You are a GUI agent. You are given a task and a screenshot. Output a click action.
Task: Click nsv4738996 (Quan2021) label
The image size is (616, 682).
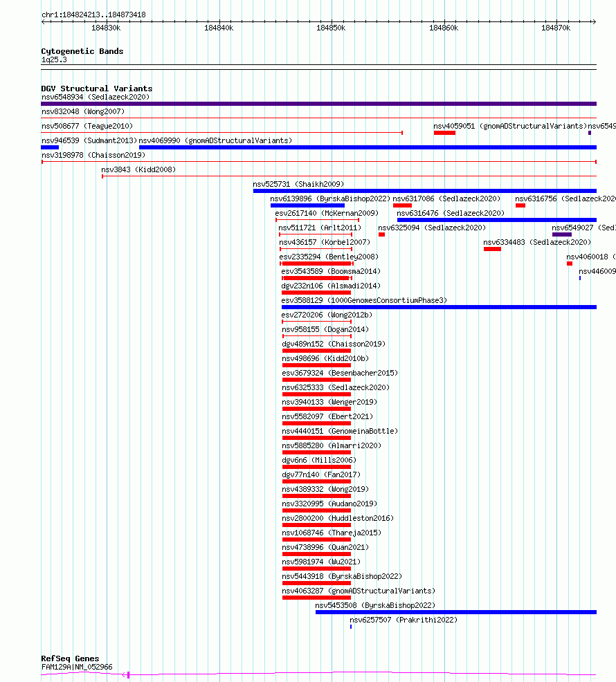tap(325, 548)
